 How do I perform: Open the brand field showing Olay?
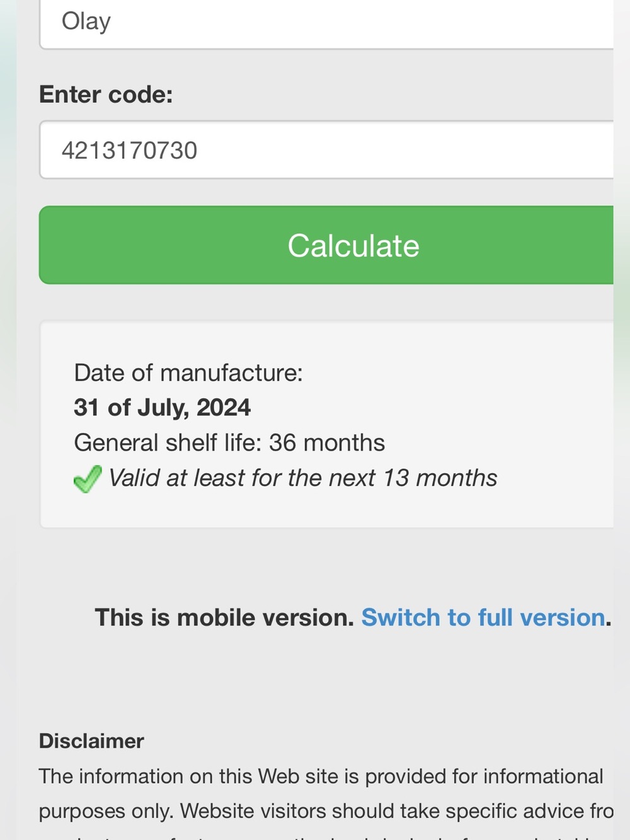[x=326, y=24]
